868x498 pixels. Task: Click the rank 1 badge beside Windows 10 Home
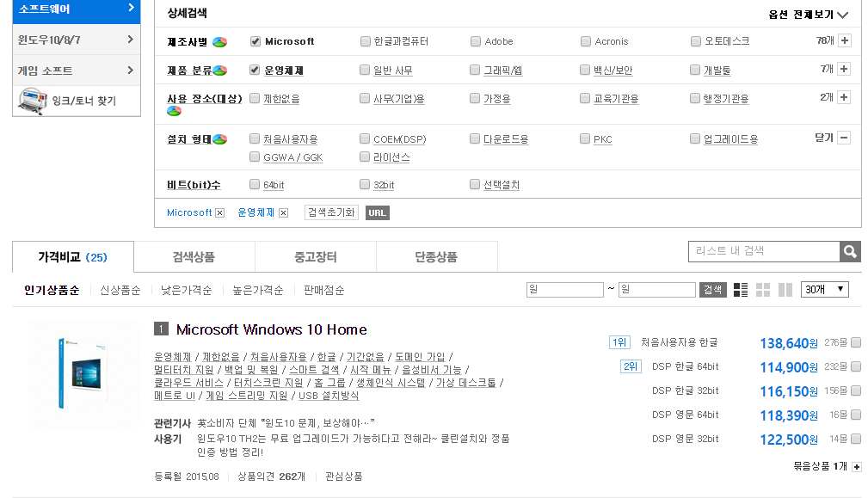161,329
